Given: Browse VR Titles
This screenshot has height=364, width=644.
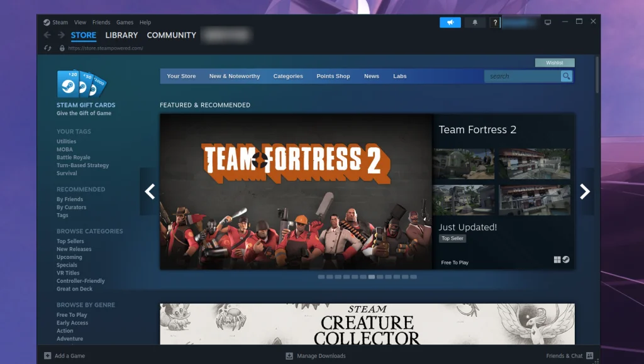Looking at the screenshot, I should 68,273.
